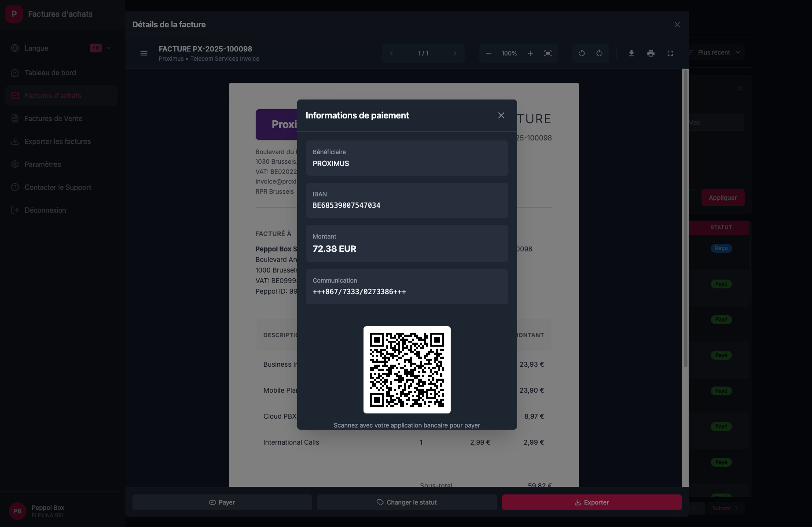Click the download icon beside Exporter les factures
Screen dimensions: 812x527
pos(15,141)
